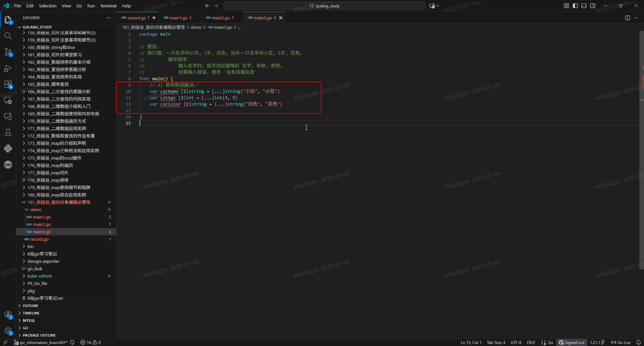Open Explorer Views and More Actions ellipsis
The image size is (644, 346).
click(x=109, y=18)
